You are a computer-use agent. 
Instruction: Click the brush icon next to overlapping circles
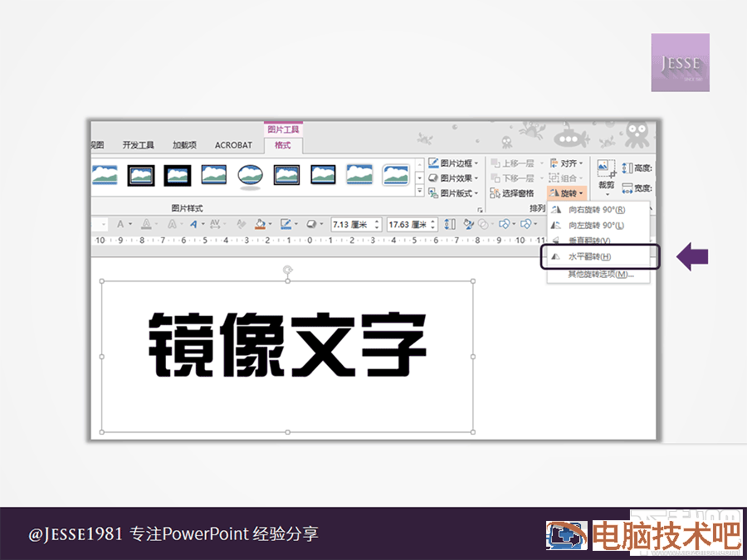(469, 224)
